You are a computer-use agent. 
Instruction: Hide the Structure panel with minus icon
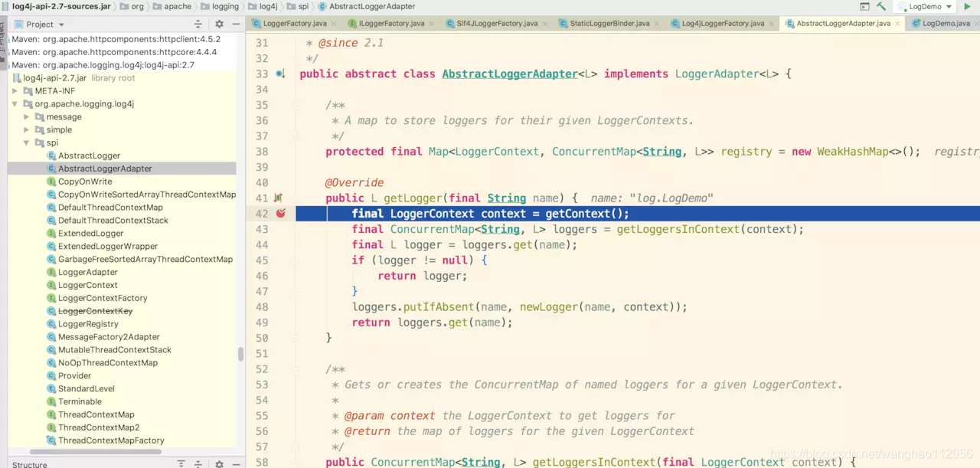click(235, 463)
